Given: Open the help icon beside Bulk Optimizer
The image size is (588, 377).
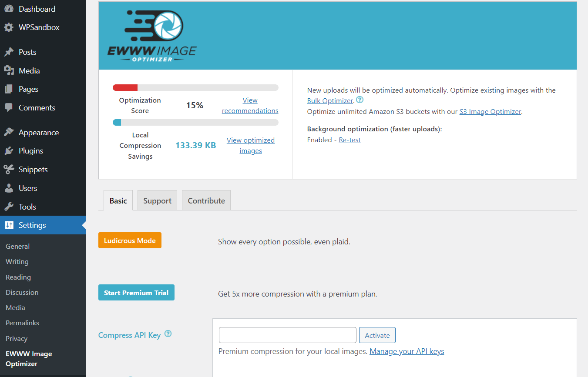Looking at the screenshot, I should 360,100.
